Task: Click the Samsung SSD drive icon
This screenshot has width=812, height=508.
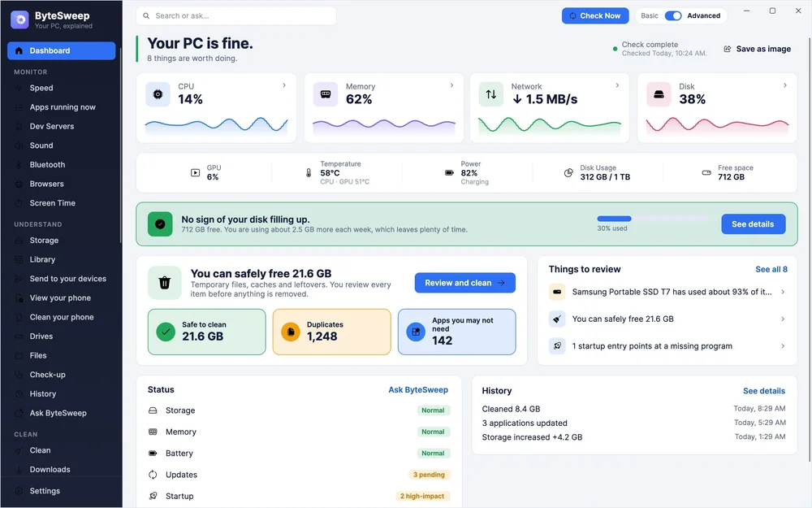Action: [x=557, y=292]
